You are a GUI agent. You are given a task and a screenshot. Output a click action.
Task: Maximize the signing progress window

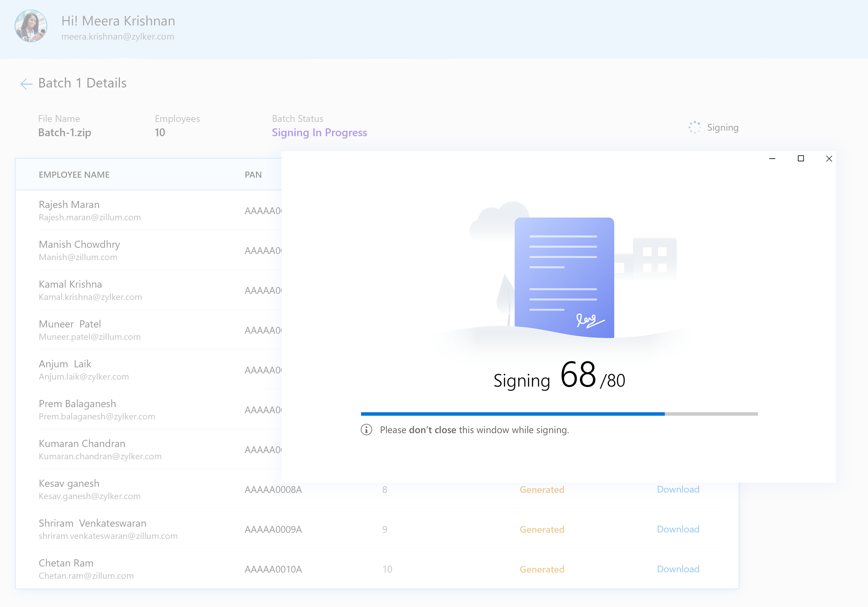click(800, 159)
